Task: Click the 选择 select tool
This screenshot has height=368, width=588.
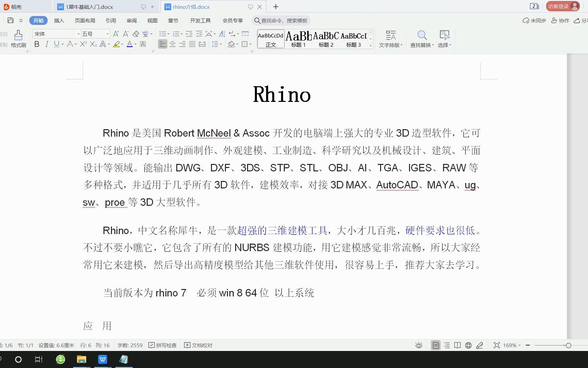Action: (444, 39)
